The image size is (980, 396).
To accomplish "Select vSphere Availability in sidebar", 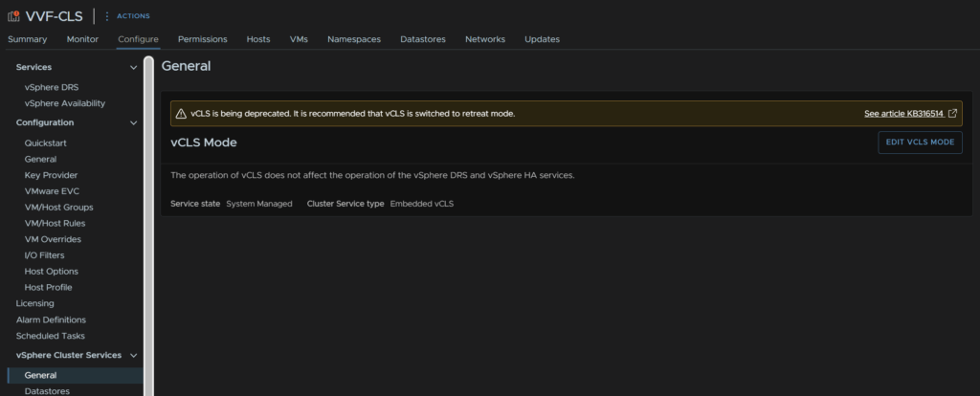I will [65, 103].
